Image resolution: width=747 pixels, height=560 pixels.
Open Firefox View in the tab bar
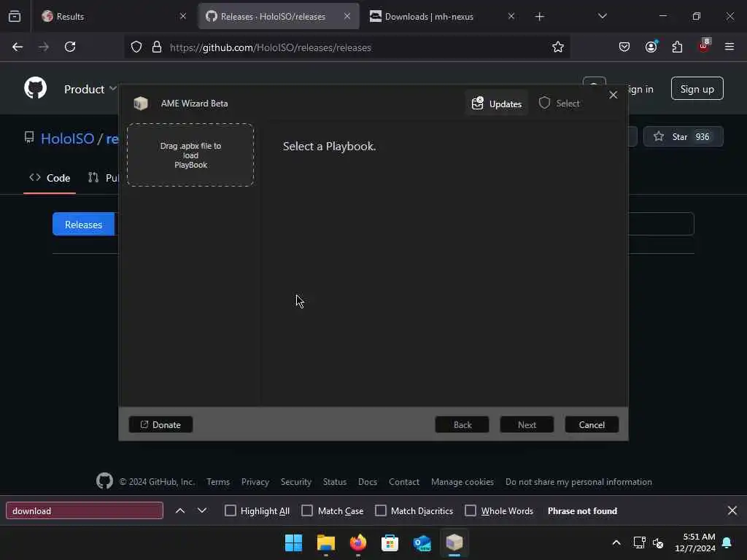[x=15, y=16]
